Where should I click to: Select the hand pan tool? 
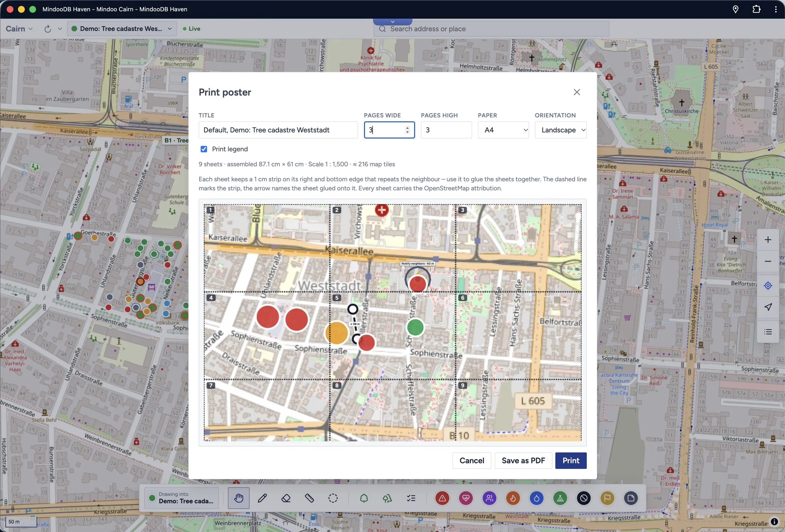coord(238,498)
